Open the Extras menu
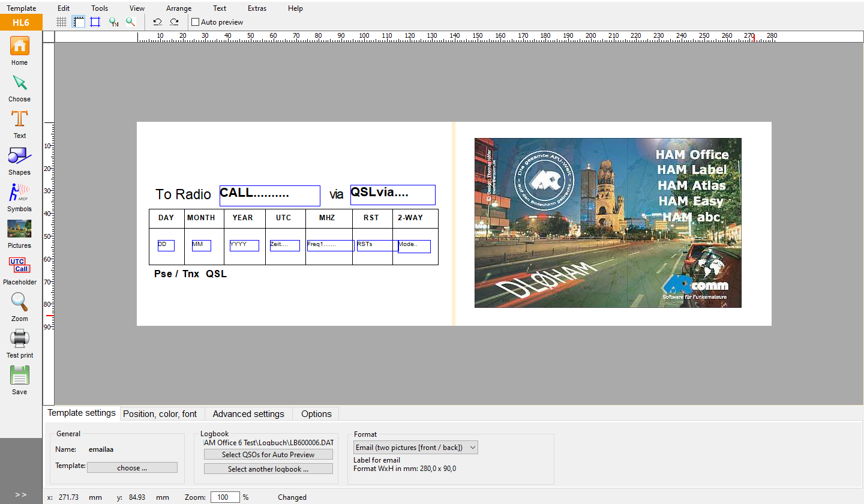The width and height of the screenshot is (864, 504). 257,8
